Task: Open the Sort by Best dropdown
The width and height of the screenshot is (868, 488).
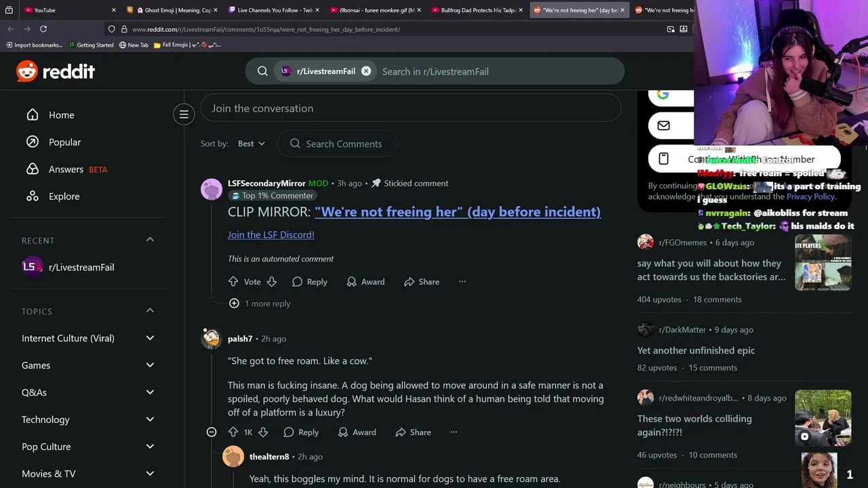Action: (x=252, y=144)
